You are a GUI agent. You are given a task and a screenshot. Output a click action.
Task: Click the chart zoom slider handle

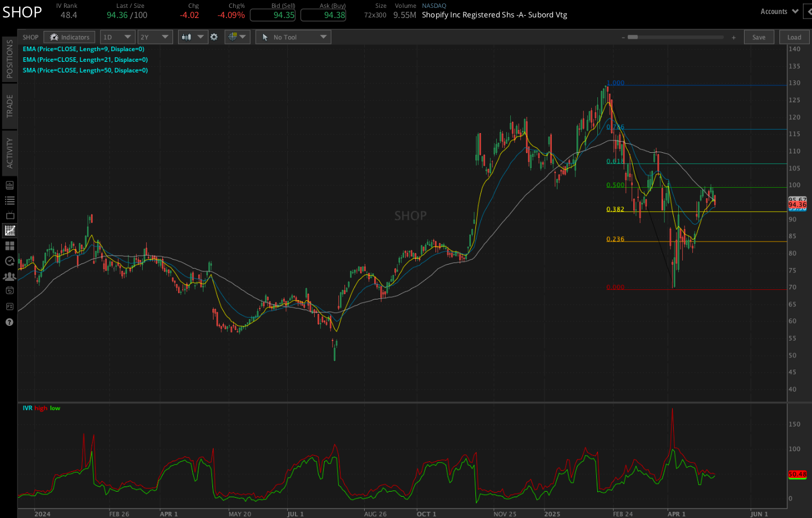tap(633, 37)
